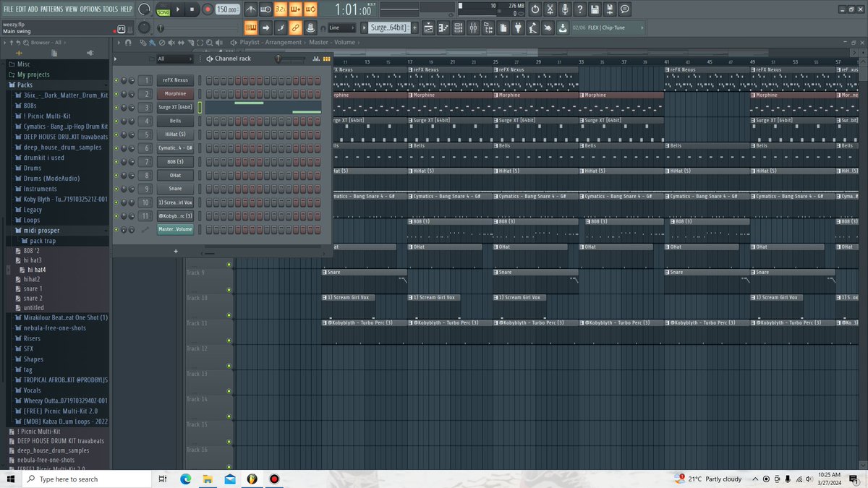Image resolution: width=868 pixels, height=488 pixels.
Task: Click the one-click audio recording microphone icon
Action: (x=565, y=9)
